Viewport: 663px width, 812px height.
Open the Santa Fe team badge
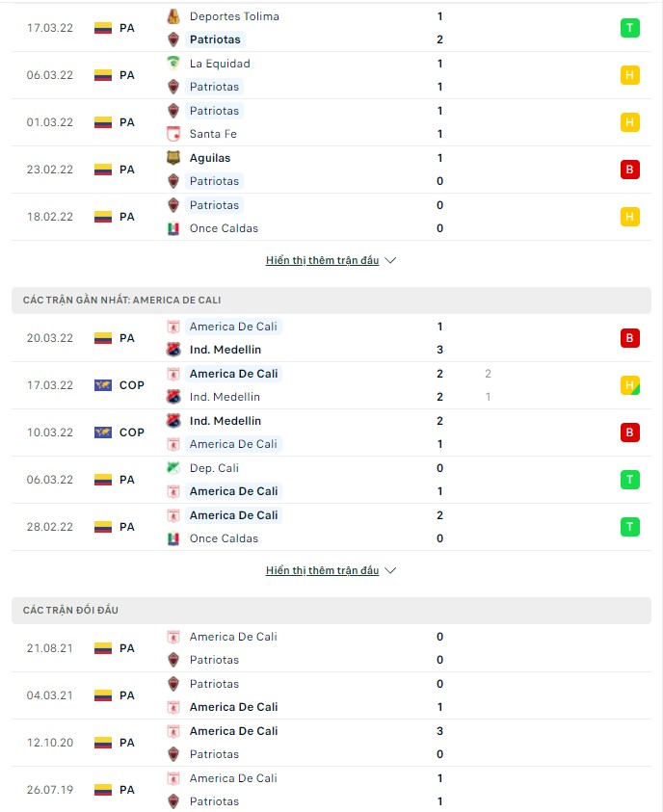click(x=173, y=134)
